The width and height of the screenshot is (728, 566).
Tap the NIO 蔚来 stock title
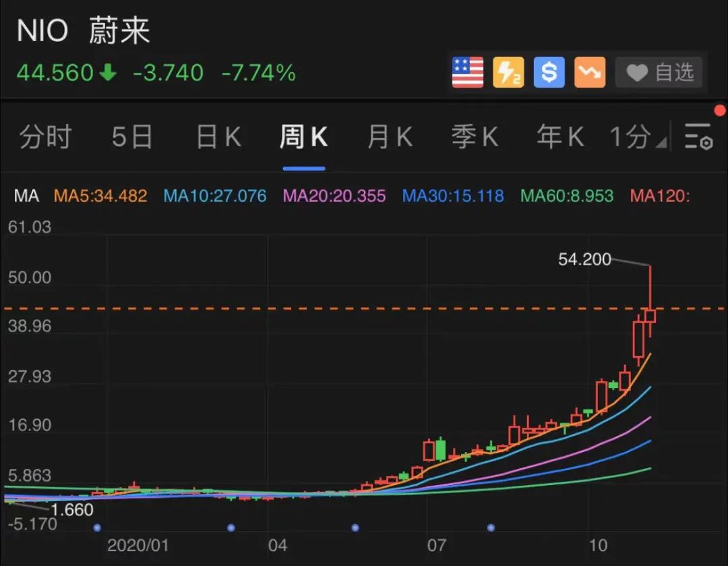(x=84, y=30)
